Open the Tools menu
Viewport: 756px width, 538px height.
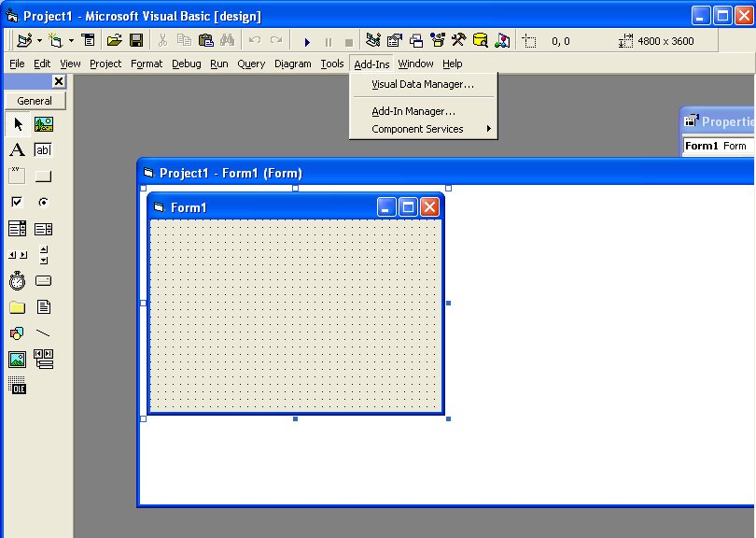[332, 64]
